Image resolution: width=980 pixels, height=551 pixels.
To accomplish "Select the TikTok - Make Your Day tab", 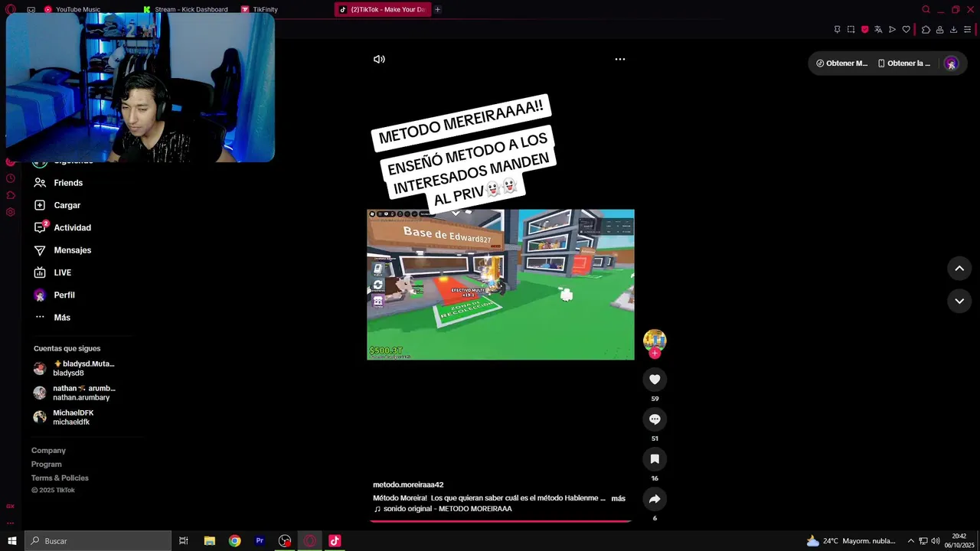I will [x=383, y=9].
